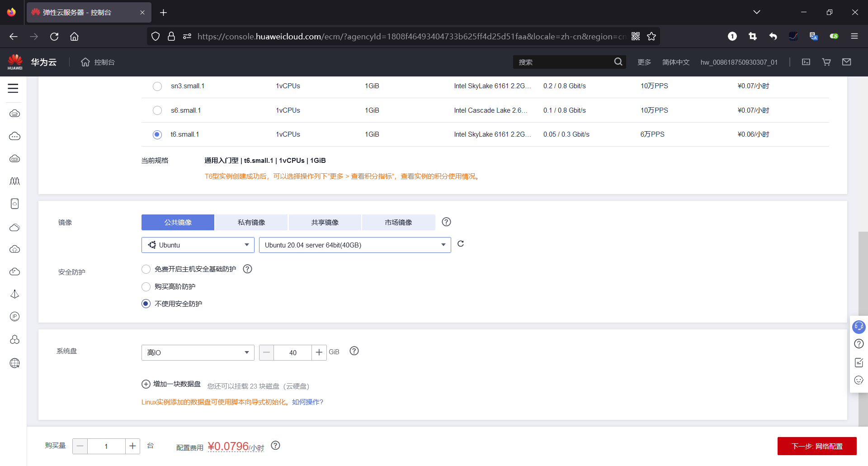The height and width of the screenshot is (466, 868).
Task: Click the browser home button
Action: [75, 36]
